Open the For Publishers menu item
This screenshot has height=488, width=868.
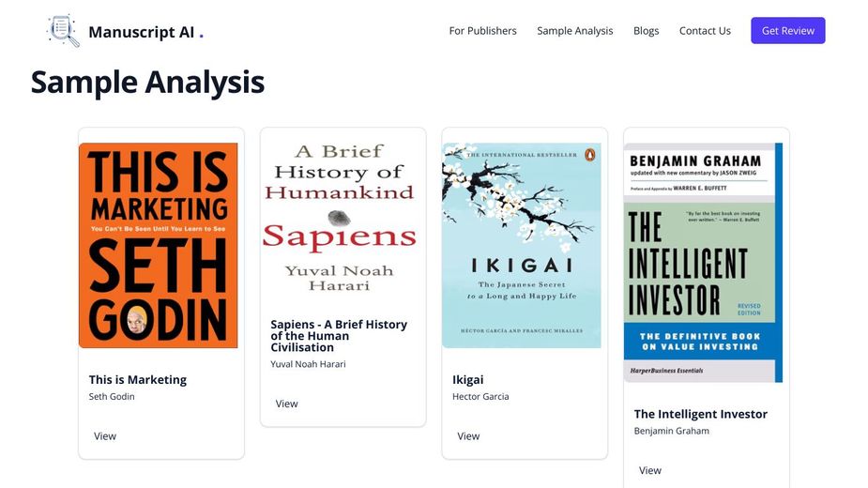(482, 31)
